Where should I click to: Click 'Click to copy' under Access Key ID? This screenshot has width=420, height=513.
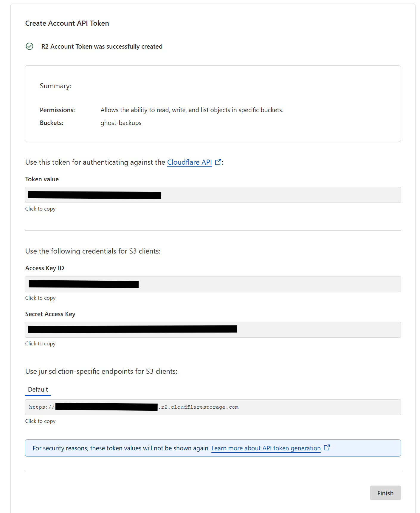coord(40,298)
